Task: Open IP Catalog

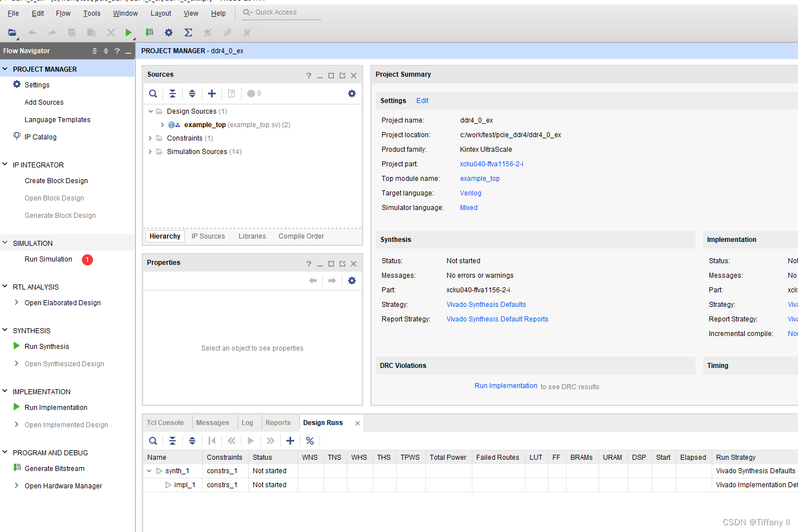Action: pos(40,137)
